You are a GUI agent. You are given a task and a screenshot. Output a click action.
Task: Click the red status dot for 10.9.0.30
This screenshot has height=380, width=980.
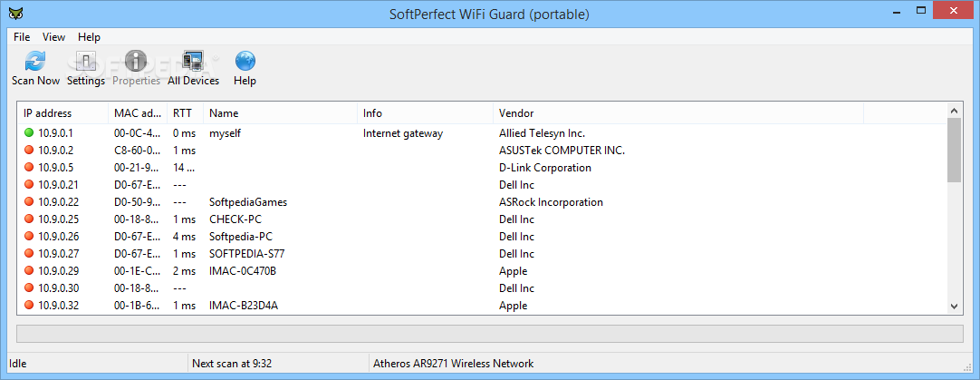[29, 288]
